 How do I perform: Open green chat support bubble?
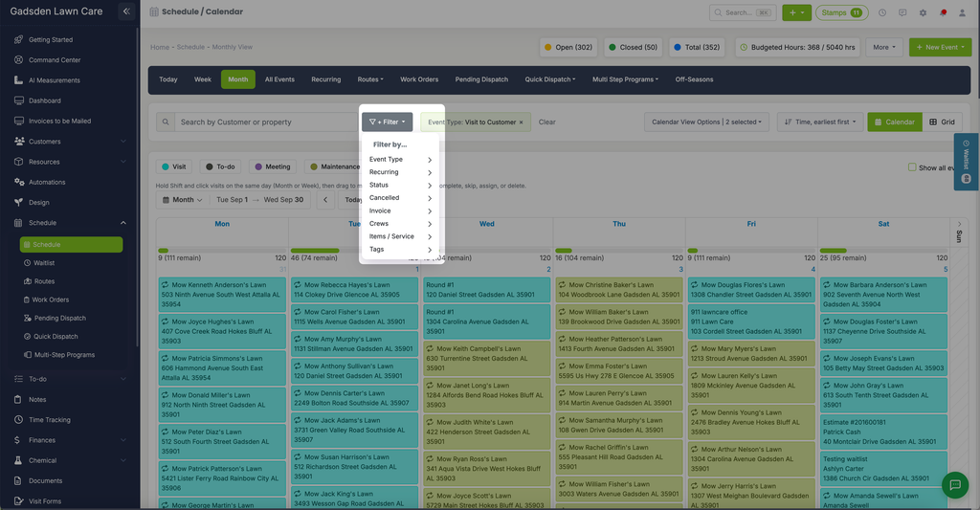[x=954, y=484]
